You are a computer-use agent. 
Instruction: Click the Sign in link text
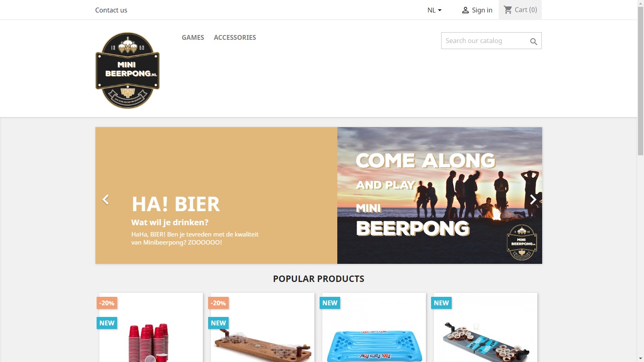click(482, 10)
